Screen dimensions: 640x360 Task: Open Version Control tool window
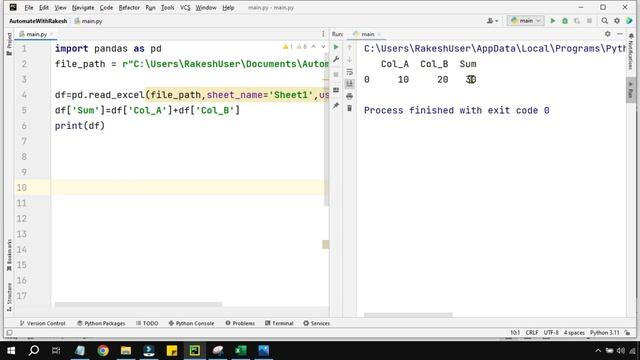click(x=42, y=323)
